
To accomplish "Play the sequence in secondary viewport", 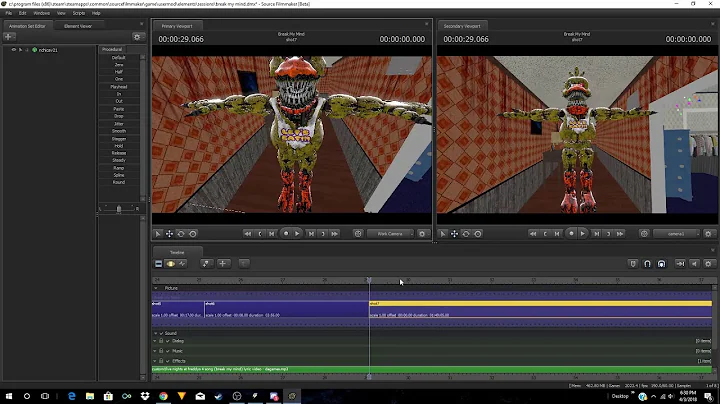I will coord(583,234).
